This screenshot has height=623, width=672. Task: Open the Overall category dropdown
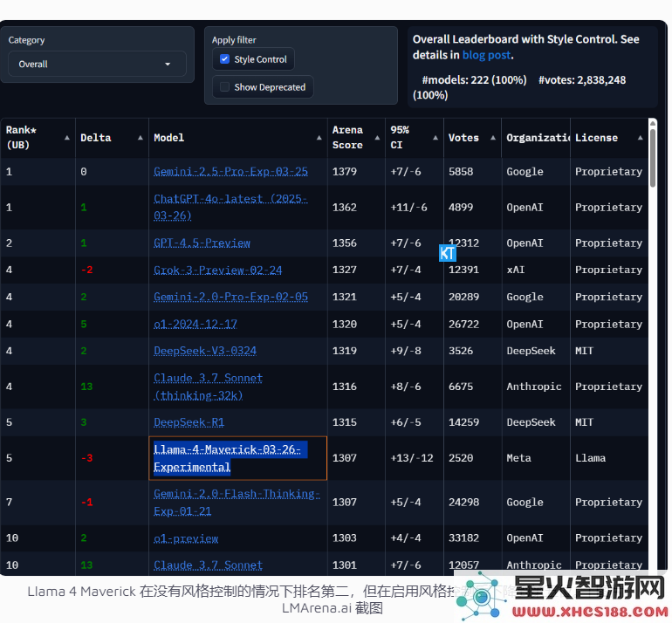(x=97, y=64)
